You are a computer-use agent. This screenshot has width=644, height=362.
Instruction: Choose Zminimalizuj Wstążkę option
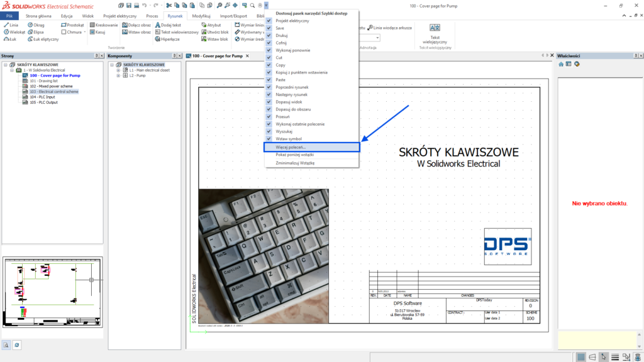[x=295, y=163]
